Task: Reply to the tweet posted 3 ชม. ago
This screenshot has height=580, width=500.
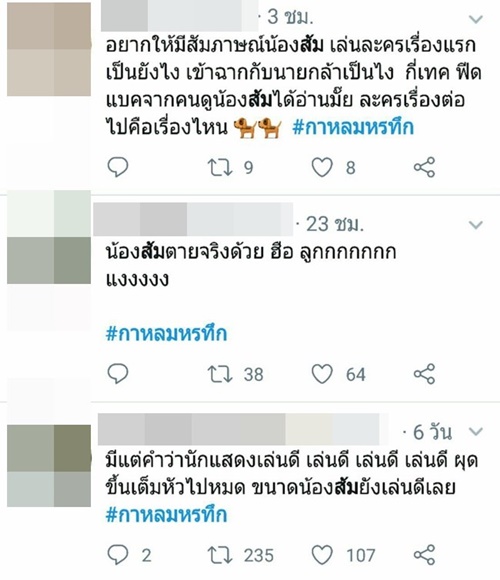Action: [118, 167]
